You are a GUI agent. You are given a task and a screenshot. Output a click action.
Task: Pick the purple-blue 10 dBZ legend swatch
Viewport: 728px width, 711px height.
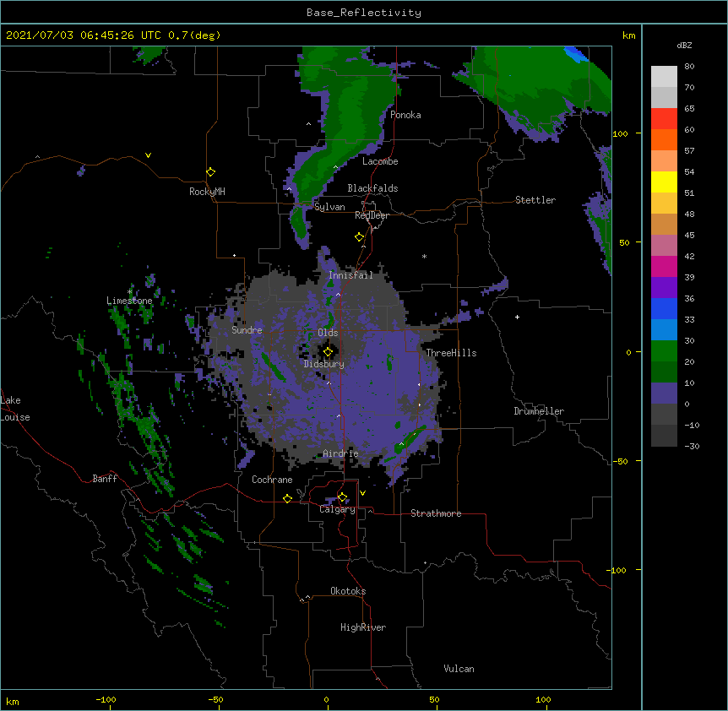point(664,393)
